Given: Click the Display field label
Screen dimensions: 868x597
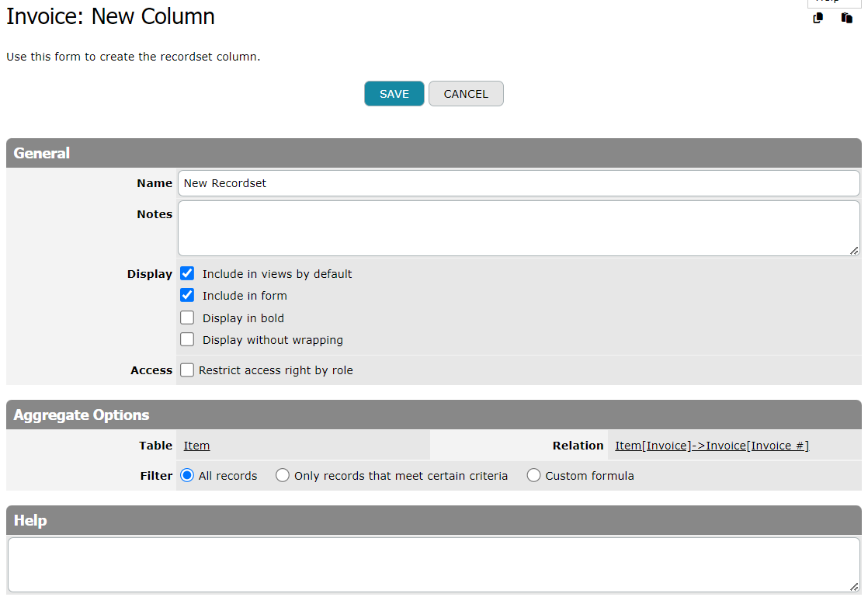Looking at the screenshot, I should 150,274.
